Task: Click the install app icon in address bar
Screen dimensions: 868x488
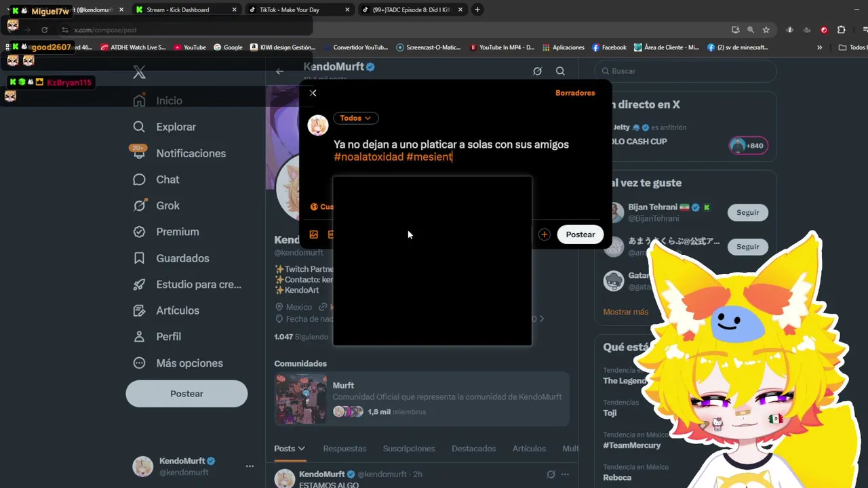Action: (x=735, y=30)
